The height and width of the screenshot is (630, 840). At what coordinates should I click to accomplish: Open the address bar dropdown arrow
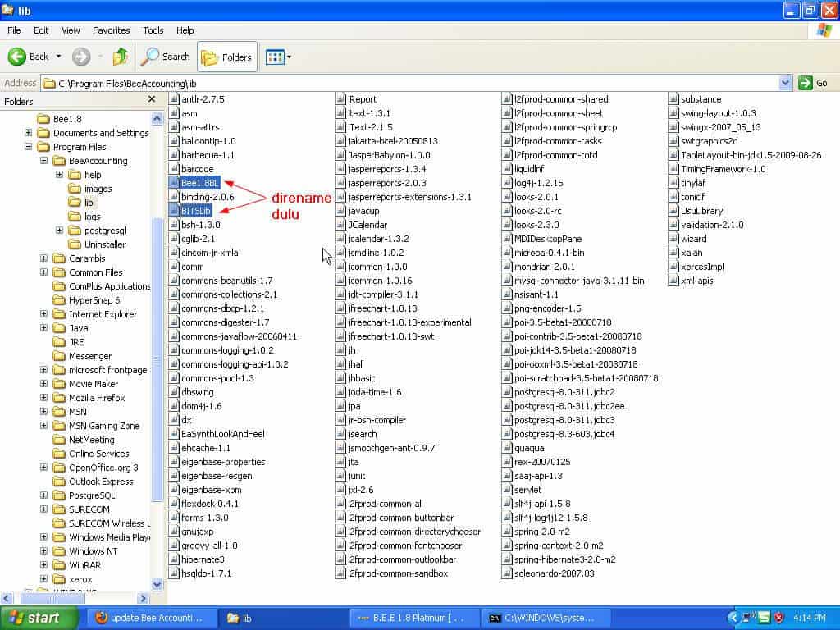785,83
